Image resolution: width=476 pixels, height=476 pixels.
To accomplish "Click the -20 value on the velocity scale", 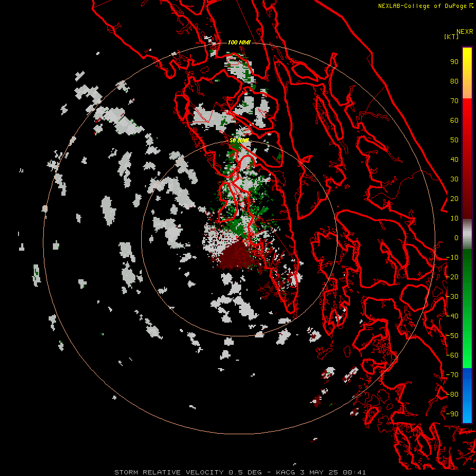I will pyautogui.click(x=452, y=277).
